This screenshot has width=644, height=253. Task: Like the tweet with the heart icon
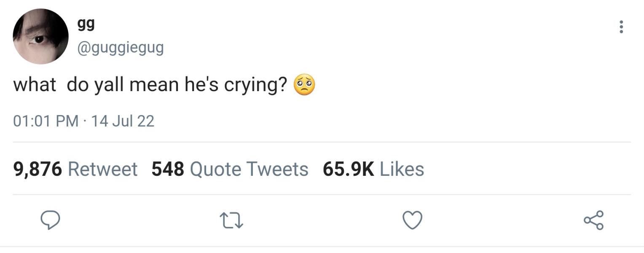(x=413, y=220)
